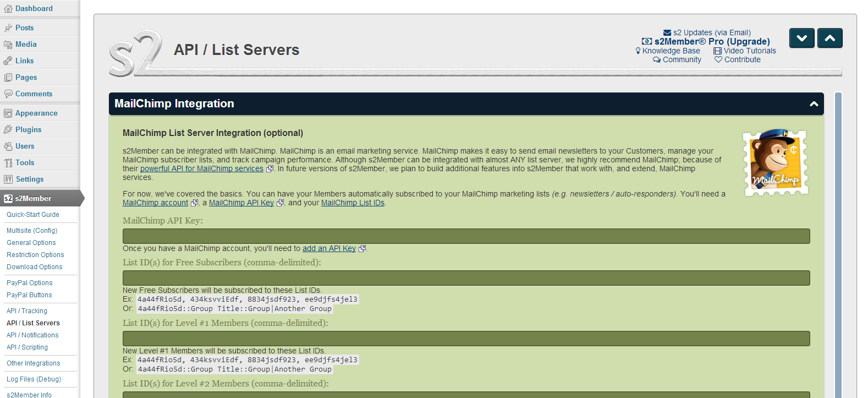The image size is (868, 398).
Task: Click the Dashboard home icon
Action: 8,9
